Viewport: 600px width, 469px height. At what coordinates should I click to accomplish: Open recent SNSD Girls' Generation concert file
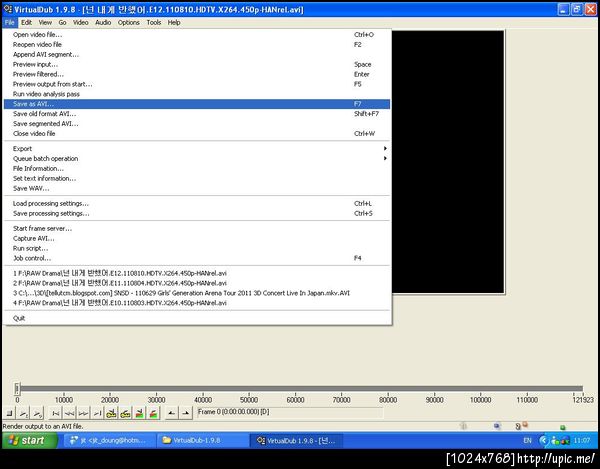coord(197,293)
